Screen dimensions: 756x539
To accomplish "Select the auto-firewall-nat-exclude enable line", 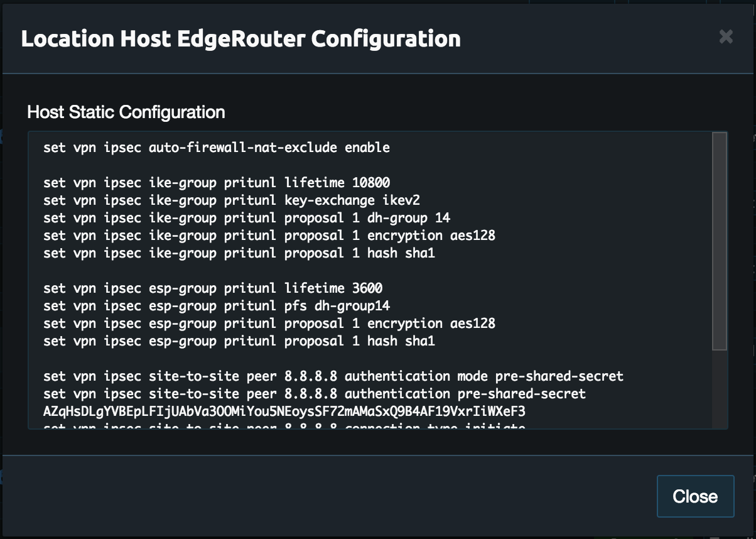I will coord(217,148).
